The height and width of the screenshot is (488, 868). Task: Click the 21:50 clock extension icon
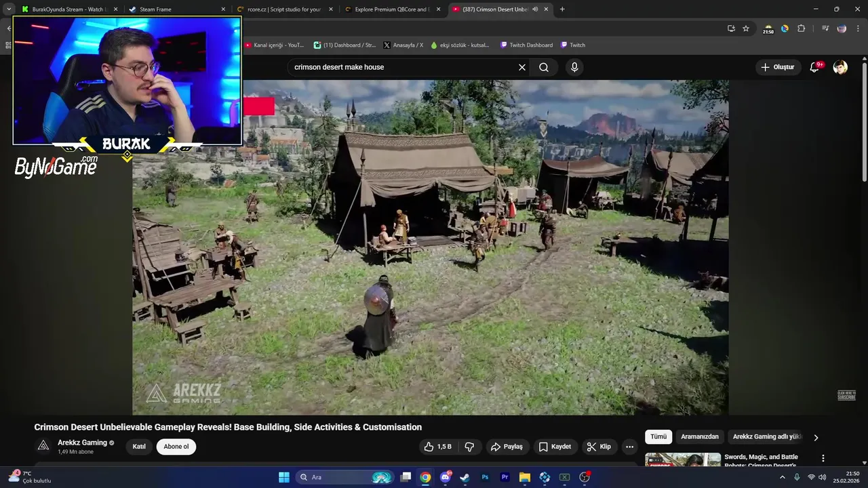(x=768, y=29)
